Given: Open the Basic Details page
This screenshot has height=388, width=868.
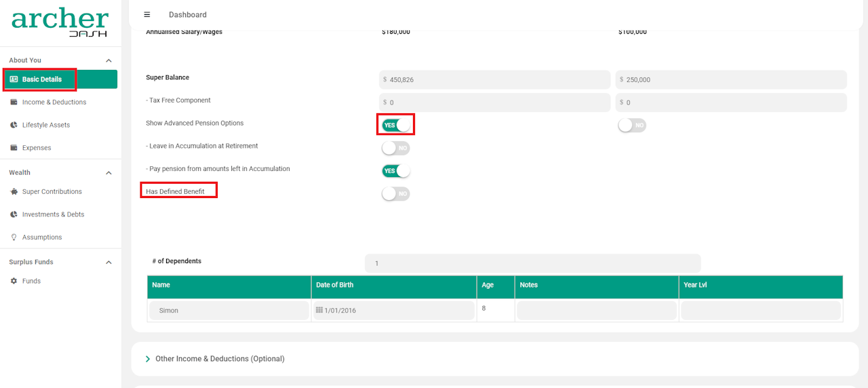Looking at the screenshot, I should (x=61, y=79).
